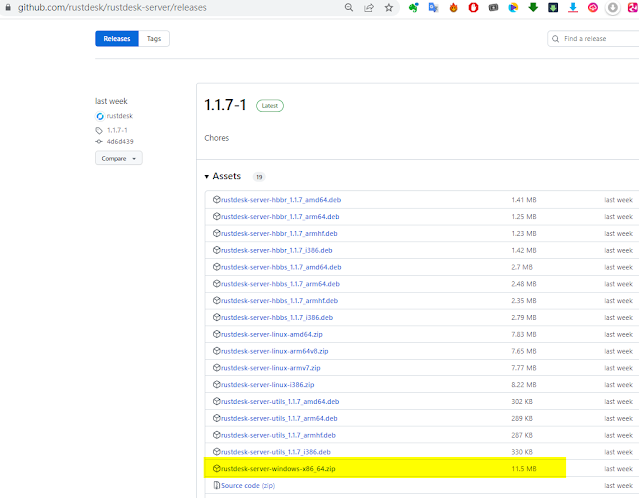
Task: Click the lock icon in address bar
Action: point(8,7)
